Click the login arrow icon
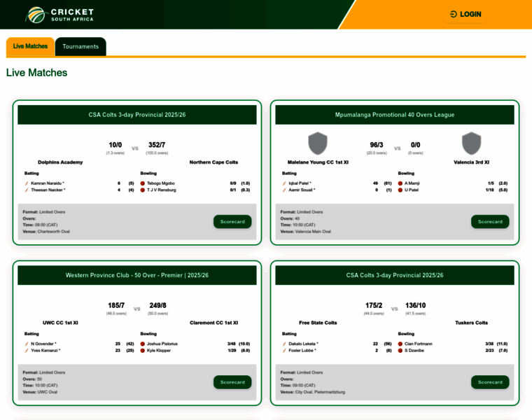 click(x=454, y=14)
